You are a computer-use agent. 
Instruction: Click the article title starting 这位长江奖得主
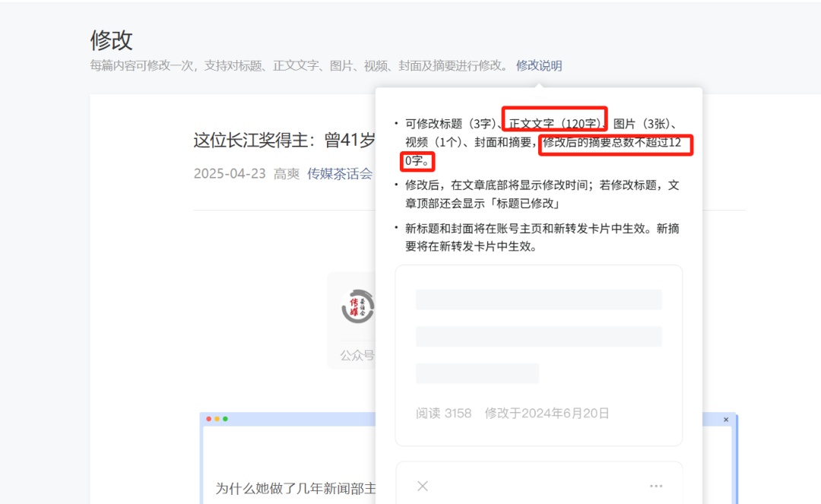pyautogui.click(x=284, y=141)
